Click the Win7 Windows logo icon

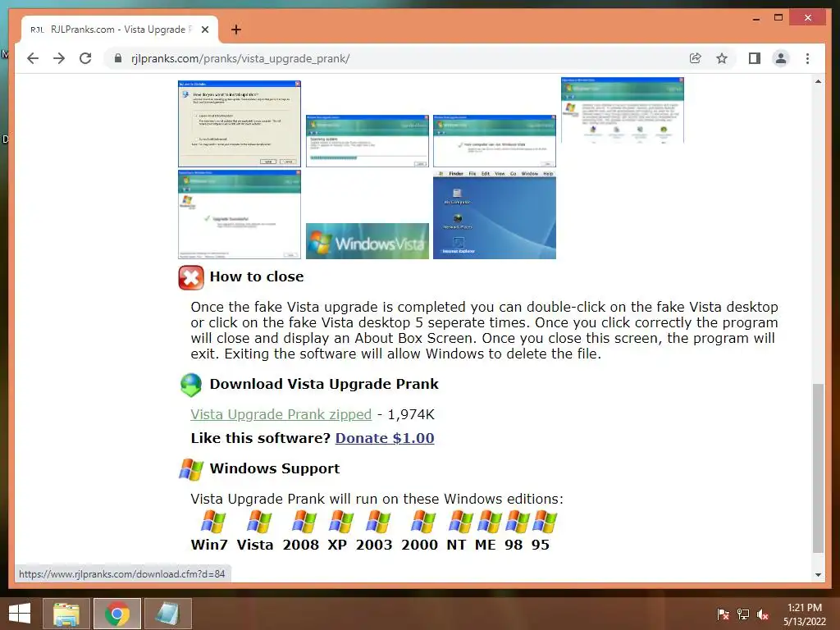click(x=212, y=521)
